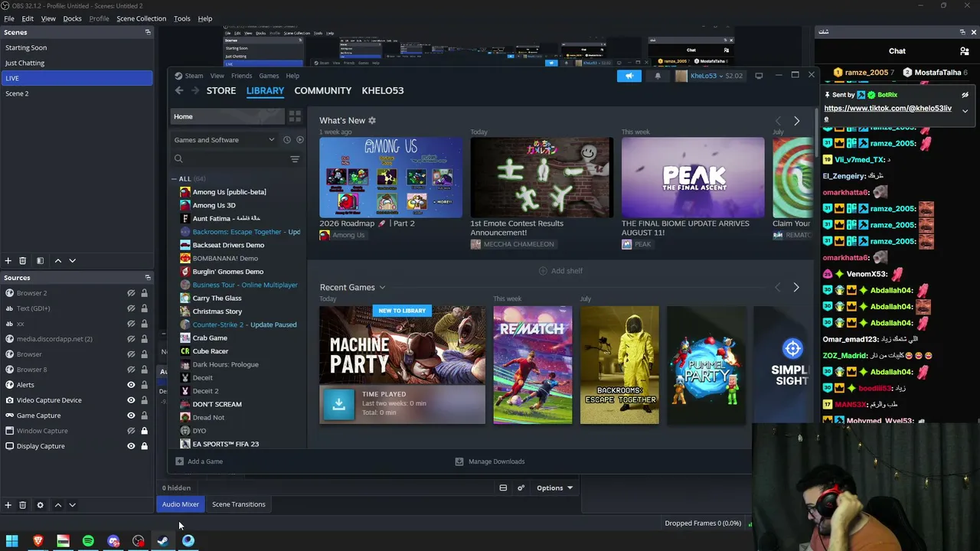The width and height of the screenshot is (980, 551).
Task: Filter library by ready-to-play games
Action: point(300,140)
